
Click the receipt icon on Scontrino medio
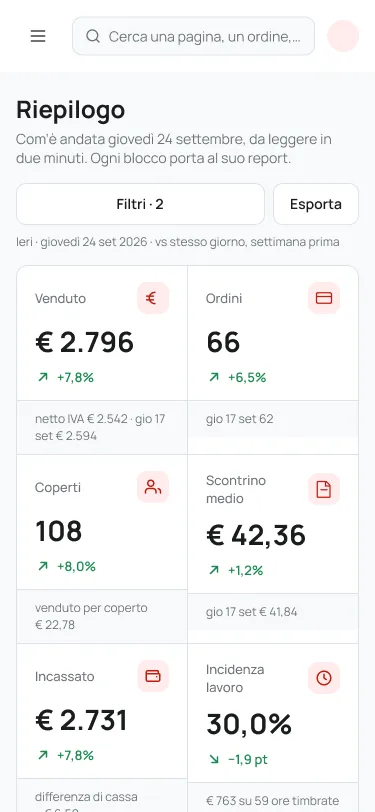click(x=324, y=489)
